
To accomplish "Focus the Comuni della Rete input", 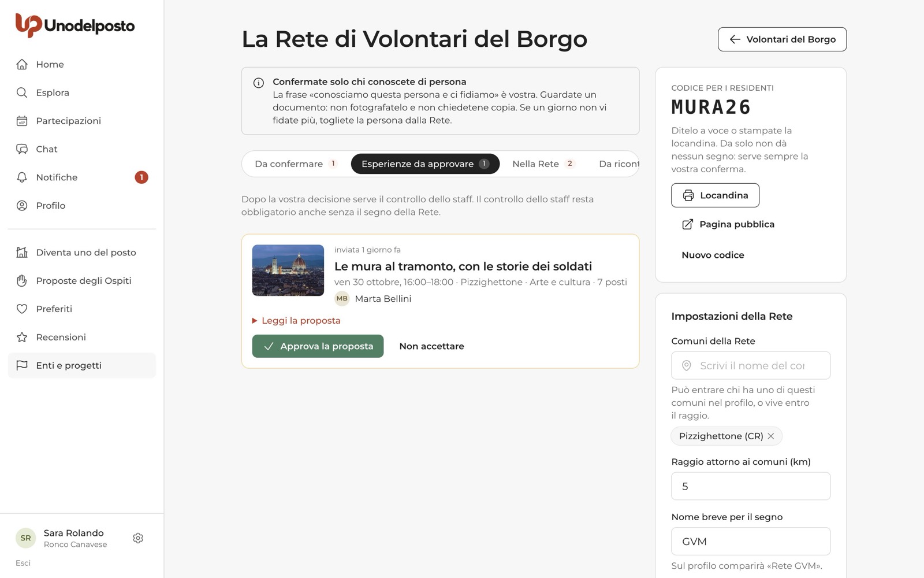I will [751, 365].
